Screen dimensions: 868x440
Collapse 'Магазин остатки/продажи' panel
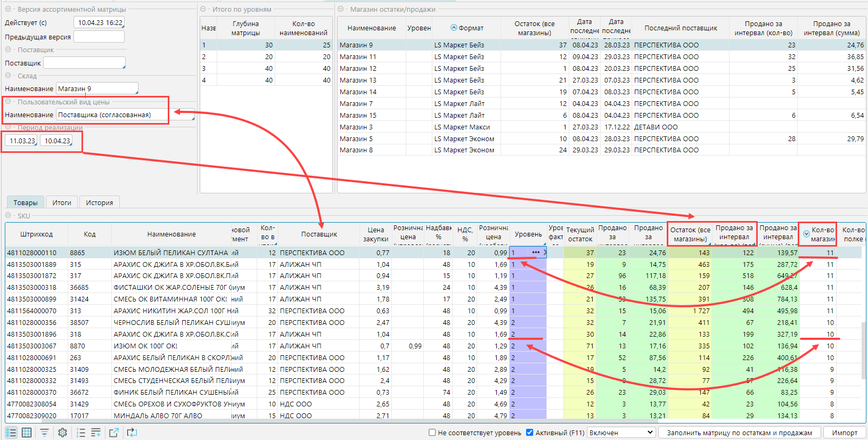coord(341,10)
